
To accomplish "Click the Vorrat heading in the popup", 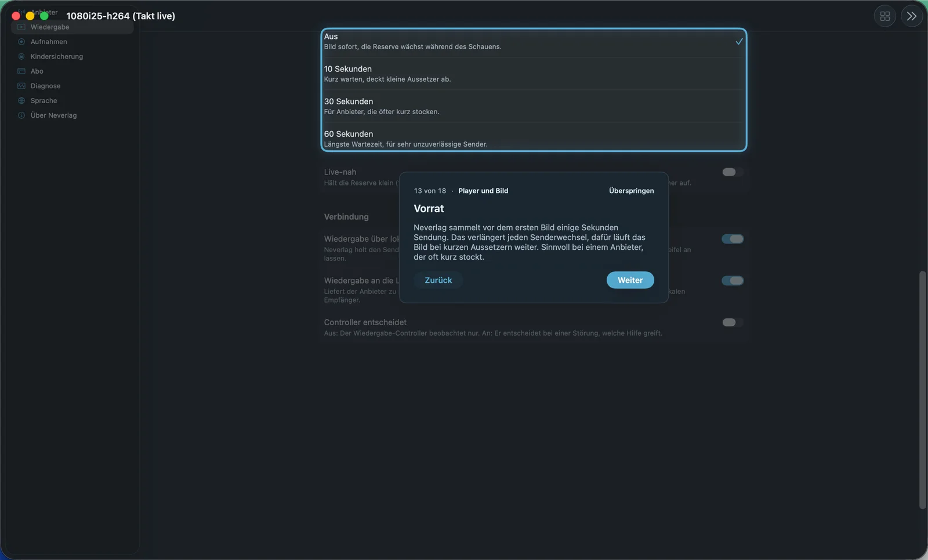I will (429, 209).
